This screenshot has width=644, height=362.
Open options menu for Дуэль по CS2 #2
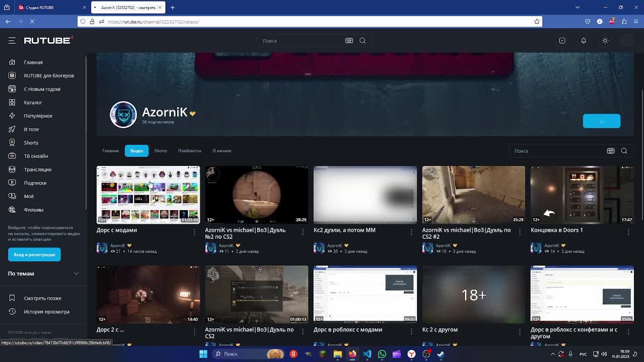tap(520, 232)
